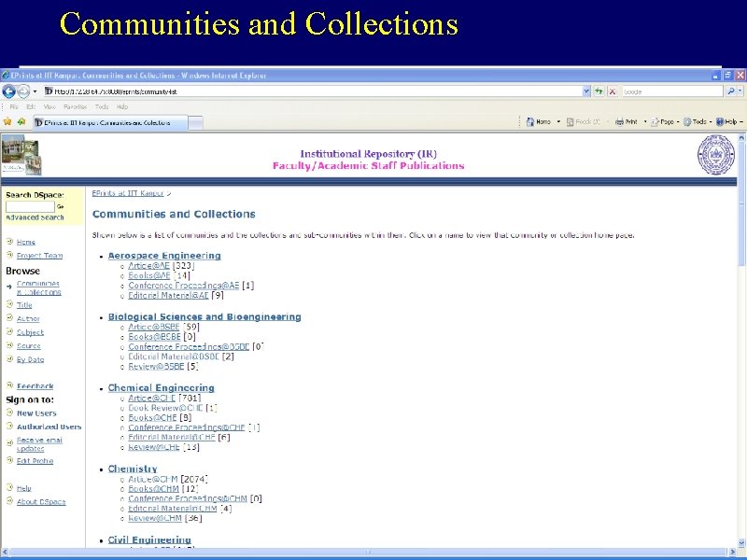The image size is (747, 560).
Task: Open the Books@CHE collection
Action: 152,417
